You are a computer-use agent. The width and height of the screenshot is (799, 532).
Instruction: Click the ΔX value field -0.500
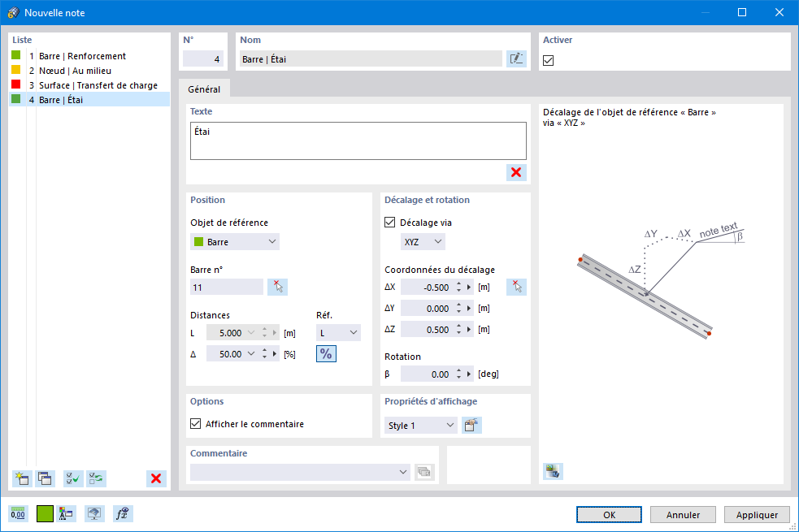point(427,288)
